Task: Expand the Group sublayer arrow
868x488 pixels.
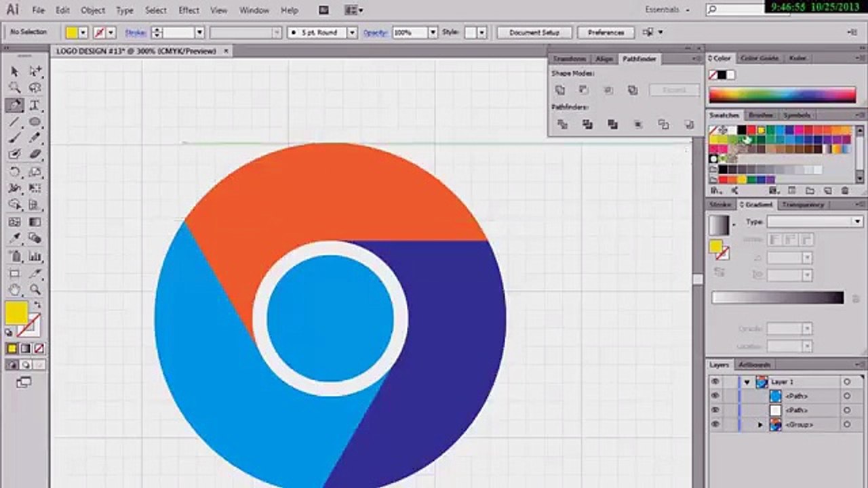Action: 760,425
